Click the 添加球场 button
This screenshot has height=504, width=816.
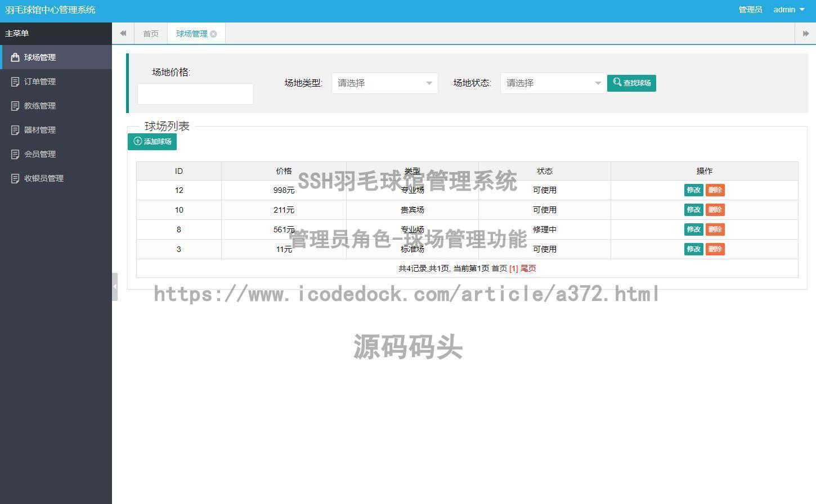tap(152, 142)
